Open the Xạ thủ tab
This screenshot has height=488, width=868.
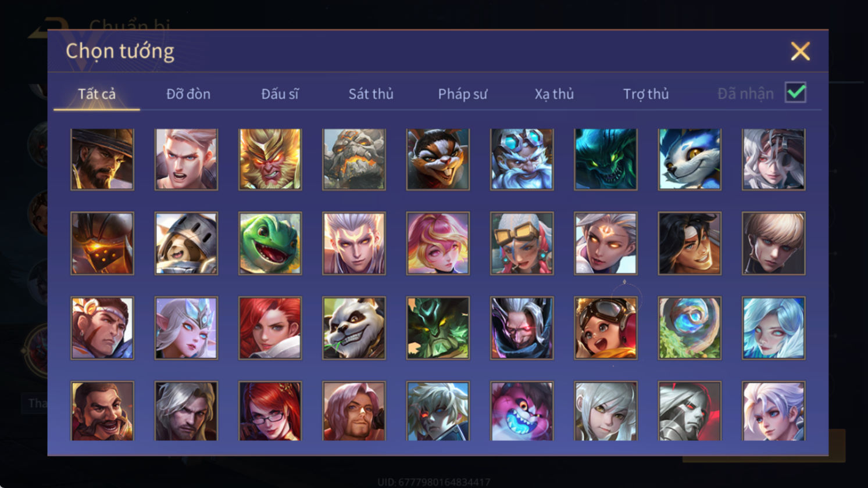pyautogui.click(x=554, y=94)
